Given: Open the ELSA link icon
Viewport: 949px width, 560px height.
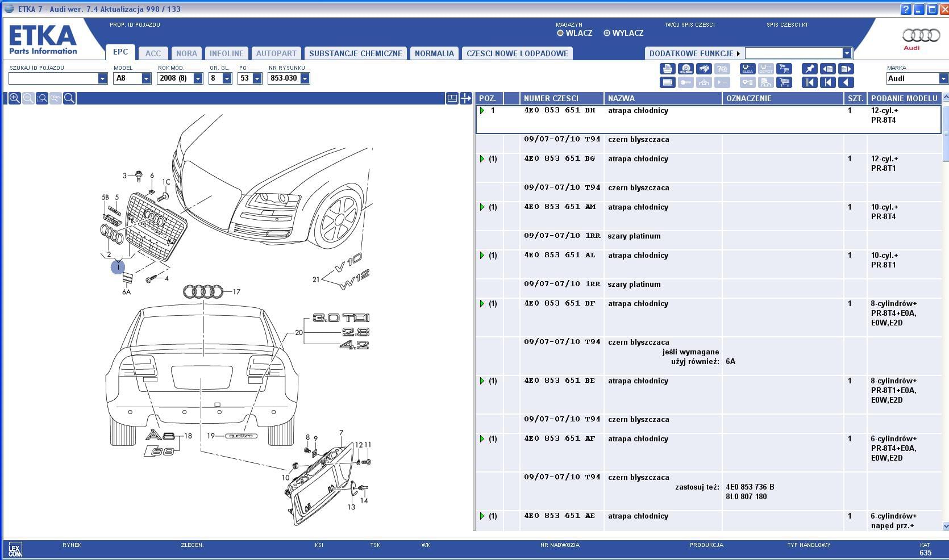Looking at the screenshot, I should [748, 69].
